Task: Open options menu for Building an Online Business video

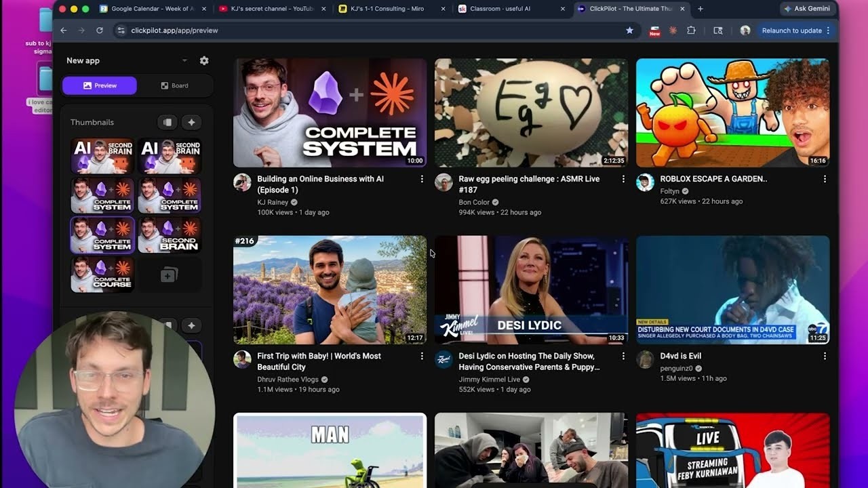Action: click(422, 179)
